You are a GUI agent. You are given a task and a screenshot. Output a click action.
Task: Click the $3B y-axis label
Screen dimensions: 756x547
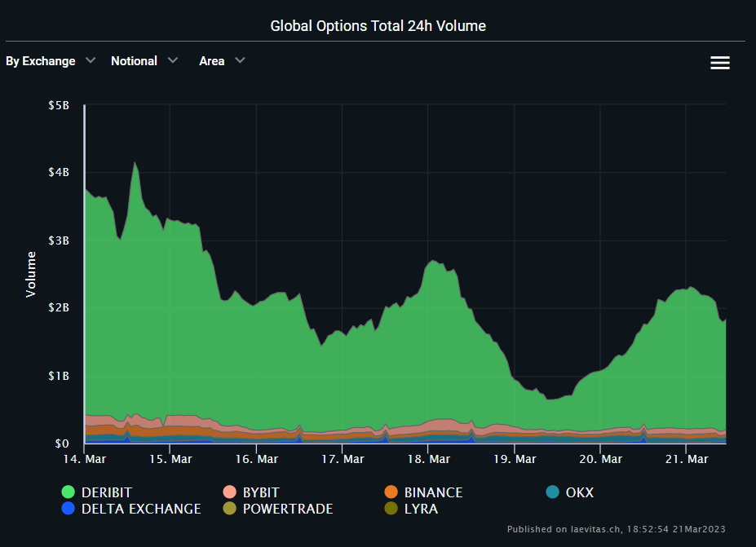59,240
